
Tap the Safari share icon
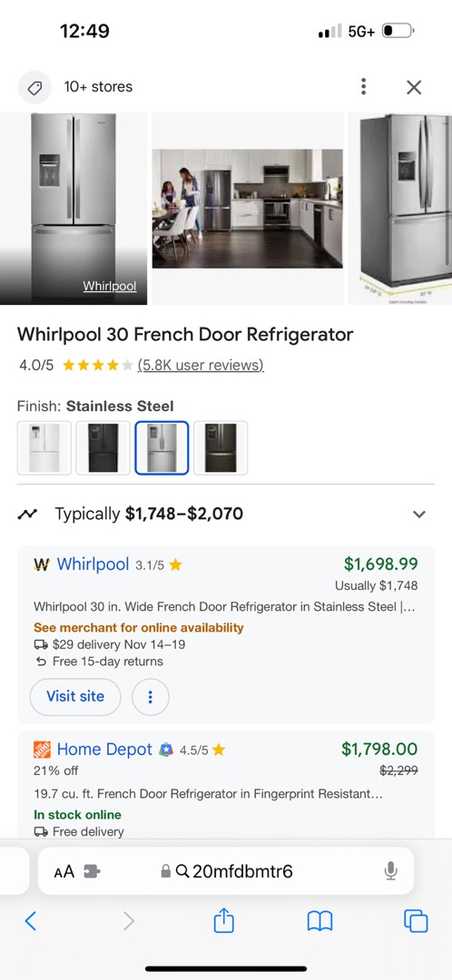[x=224, y=921]
